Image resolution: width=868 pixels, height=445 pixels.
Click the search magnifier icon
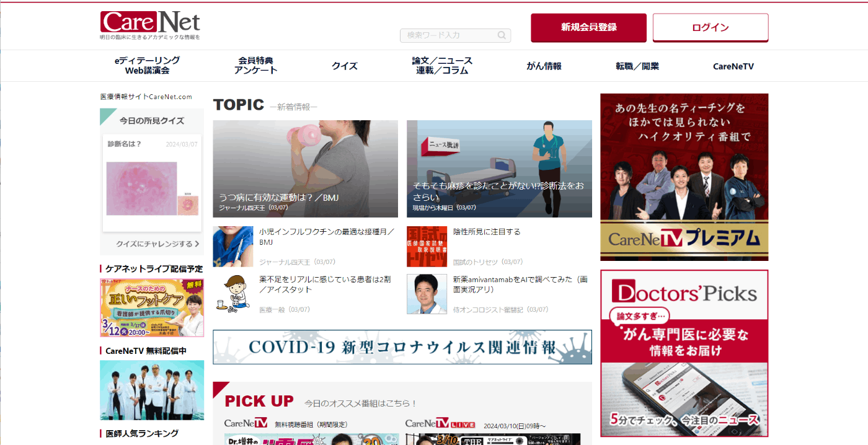tap(502, 35)
